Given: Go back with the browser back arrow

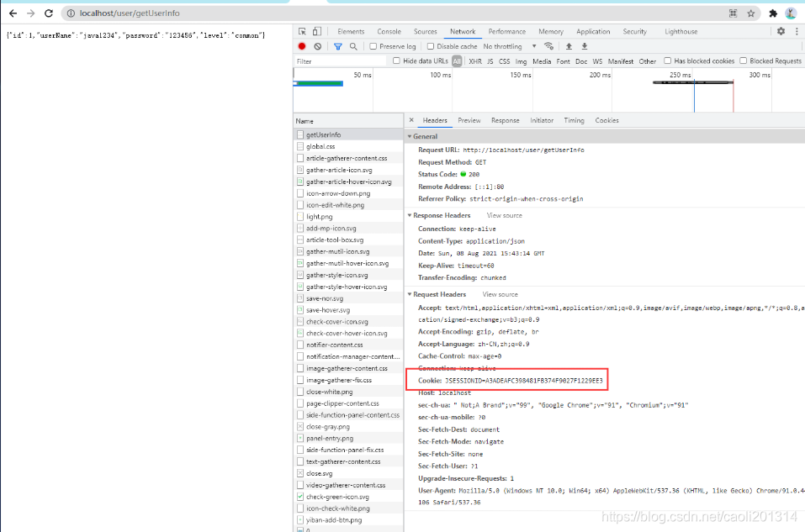Looking at the screenshot, I should click(13, 13).
